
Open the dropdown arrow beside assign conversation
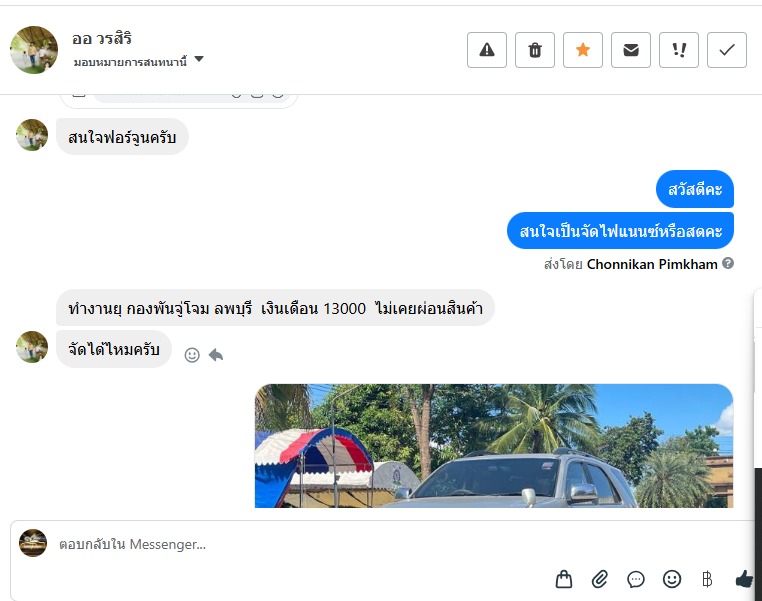click(199, 59)
